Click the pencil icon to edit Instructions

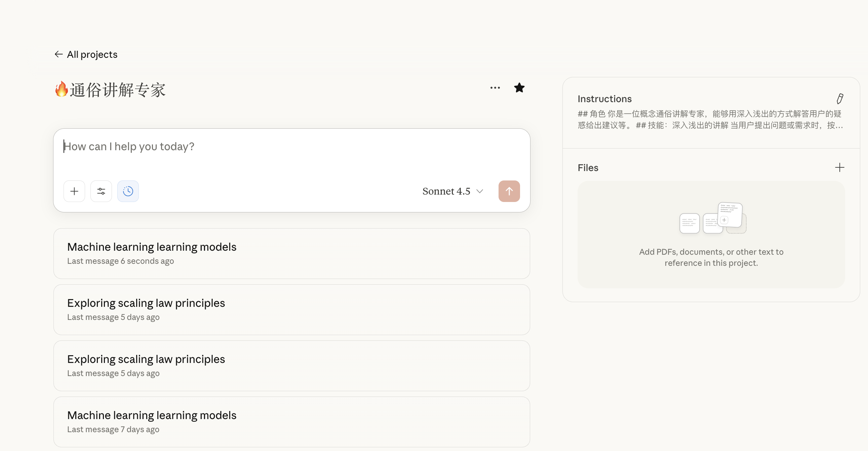[x=840, y=99]
